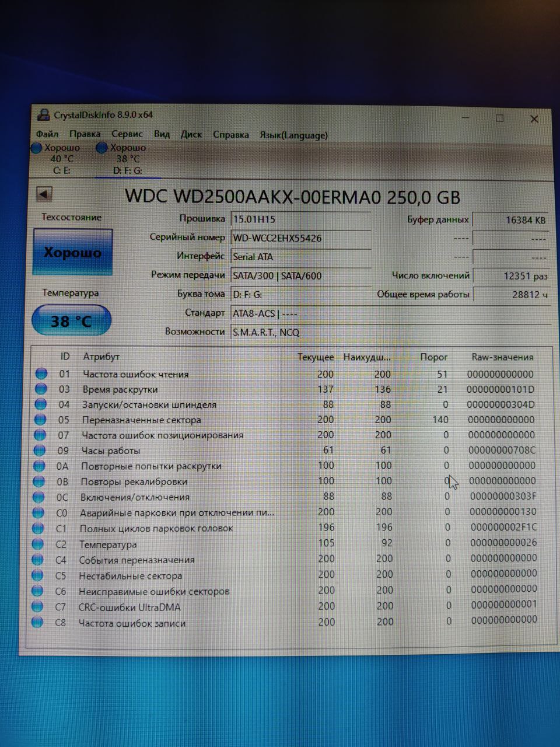This screenshot has width=560, height=747.
Task: Click the status dot for attribute C7
Action: tap(37, 607)
